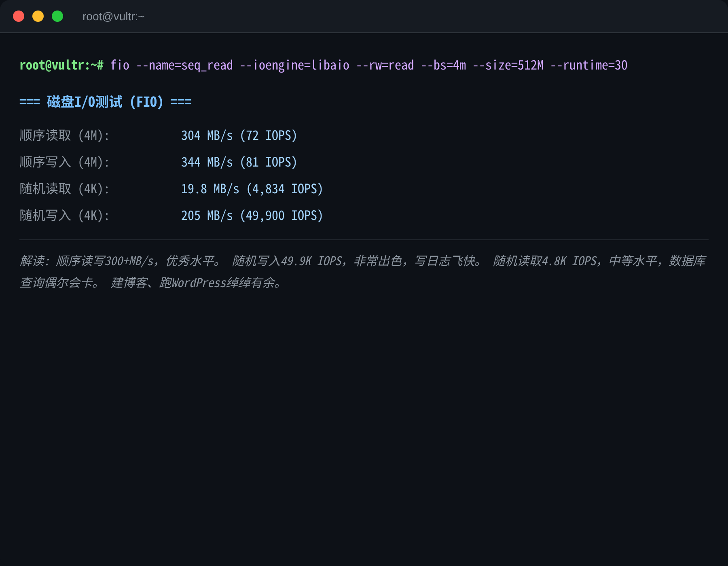
Task: Click the root@vultr:~# shell prompt
Action: tap(61, 65)
